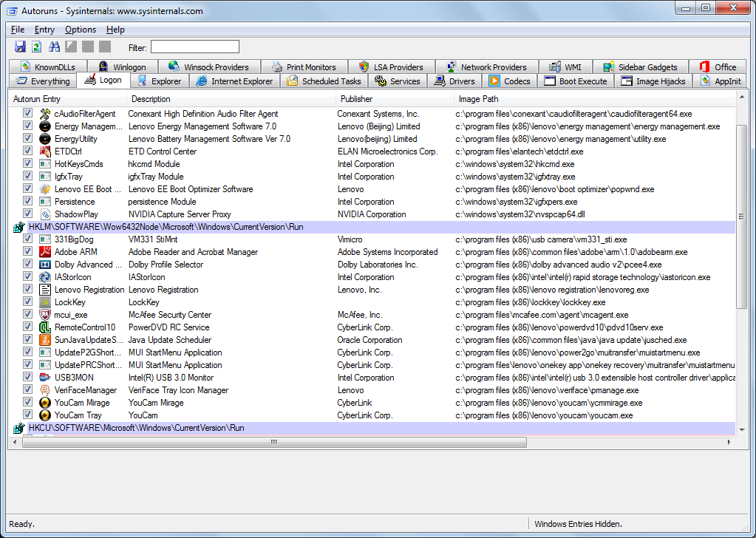Toggle the 331BigDog entry checkbox
Screen dimensions: 756x538
tap(27, 239)
